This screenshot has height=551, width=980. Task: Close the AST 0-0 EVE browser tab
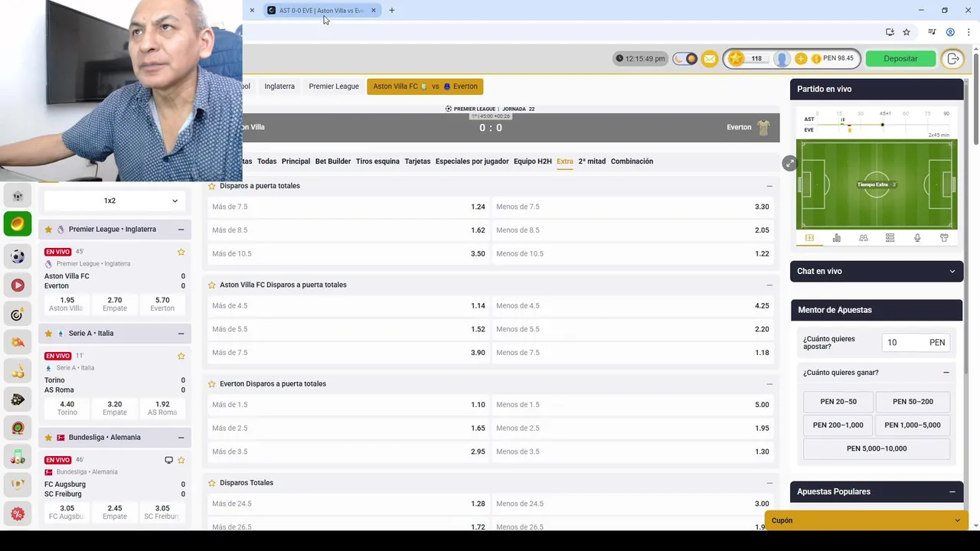coord(374,11)
